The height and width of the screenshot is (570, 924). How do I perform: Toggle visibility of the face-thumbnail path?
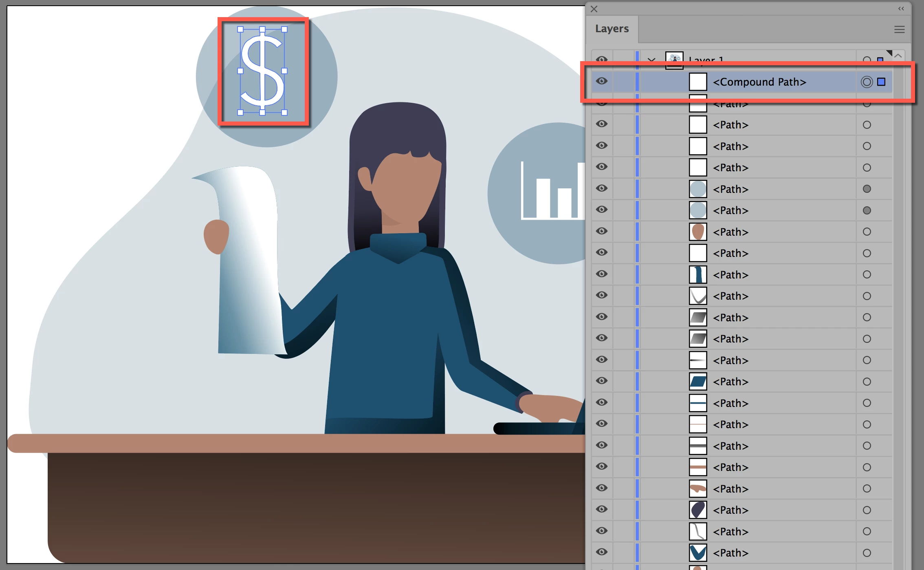[601, 231]
